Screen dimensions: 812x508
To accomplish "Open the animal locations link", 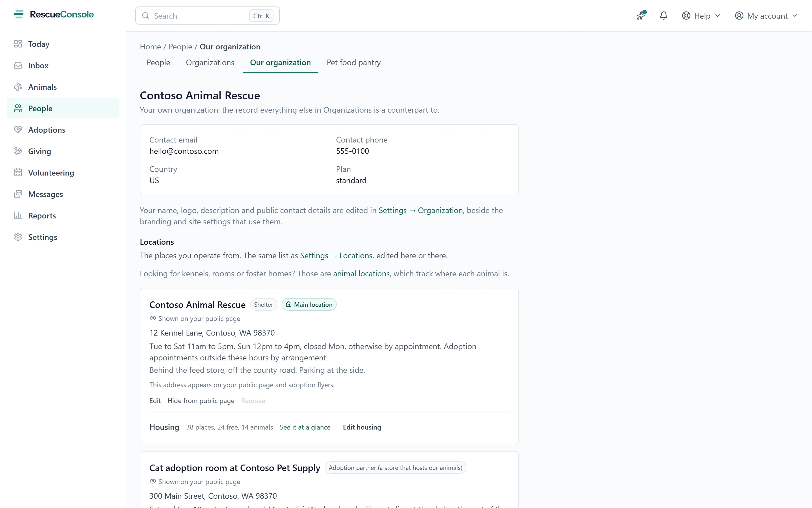I will [x=361, y=273].
